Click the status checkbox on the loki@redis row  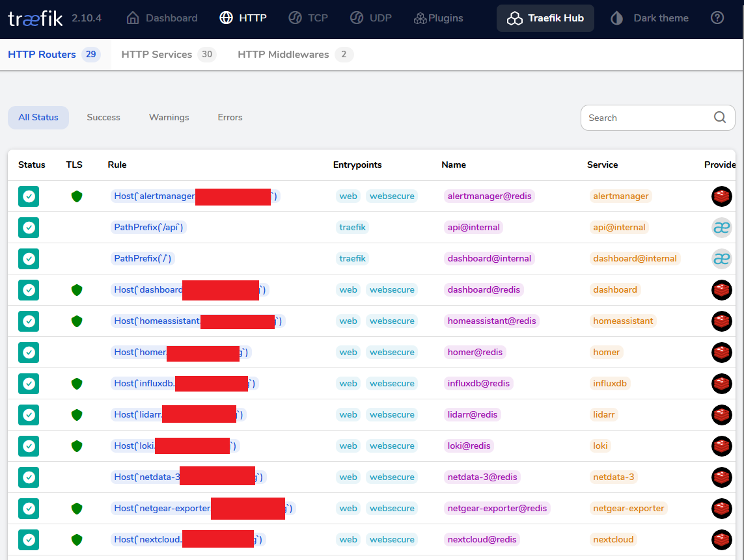click(x=28, y=446)
